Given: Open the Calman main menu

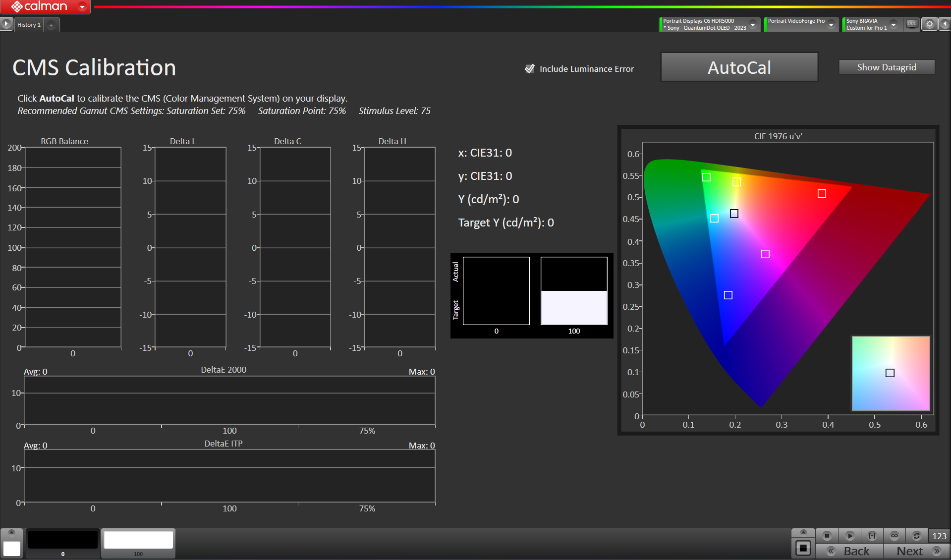Looking at the screenshot, I should point(82,7).
